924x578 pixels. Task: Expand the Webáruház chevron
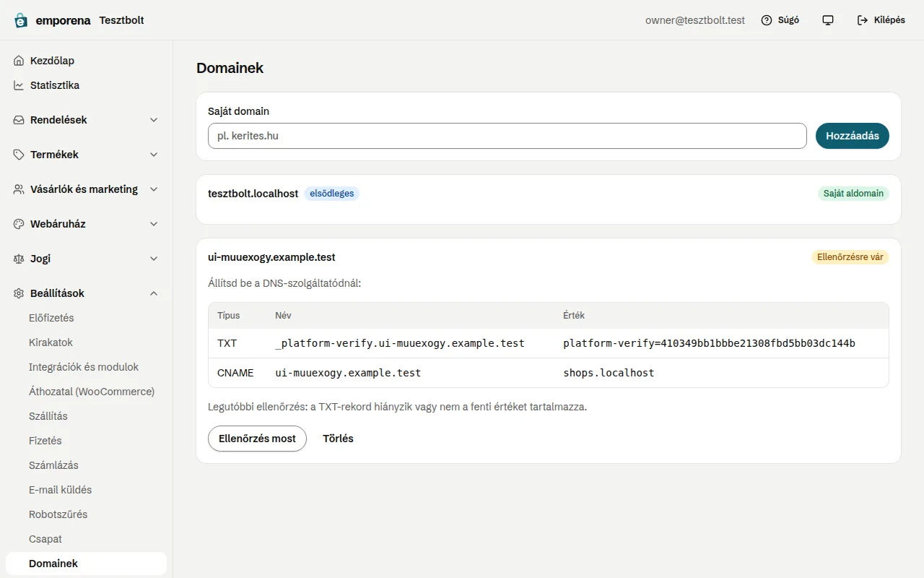[154, 224]
